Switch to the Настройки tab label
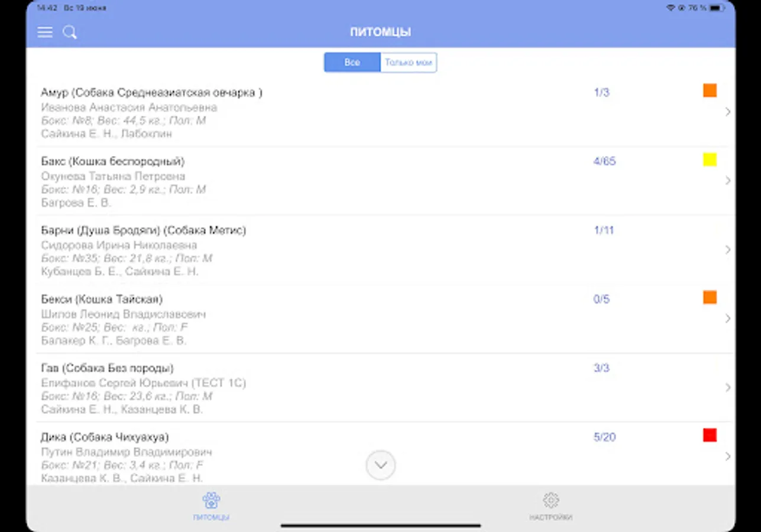Screen dimensions: 761x532 pos(550,517)
